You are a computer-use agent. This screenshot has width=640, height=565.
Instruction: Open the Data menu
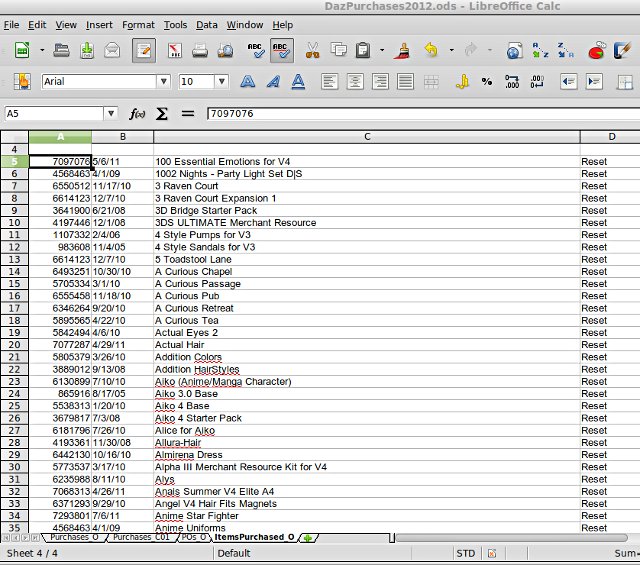click(207, 25)
